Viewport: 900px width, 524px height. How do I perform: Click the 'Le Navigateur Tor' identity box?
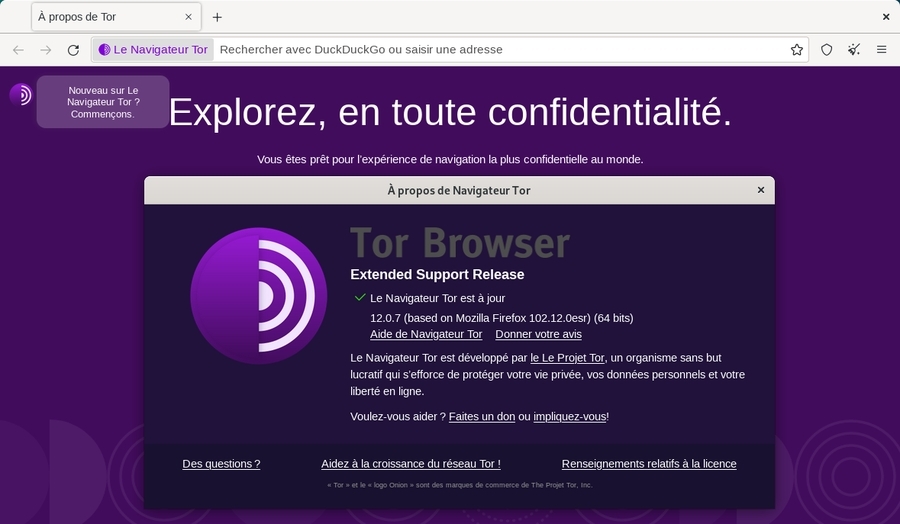point(154,50)
